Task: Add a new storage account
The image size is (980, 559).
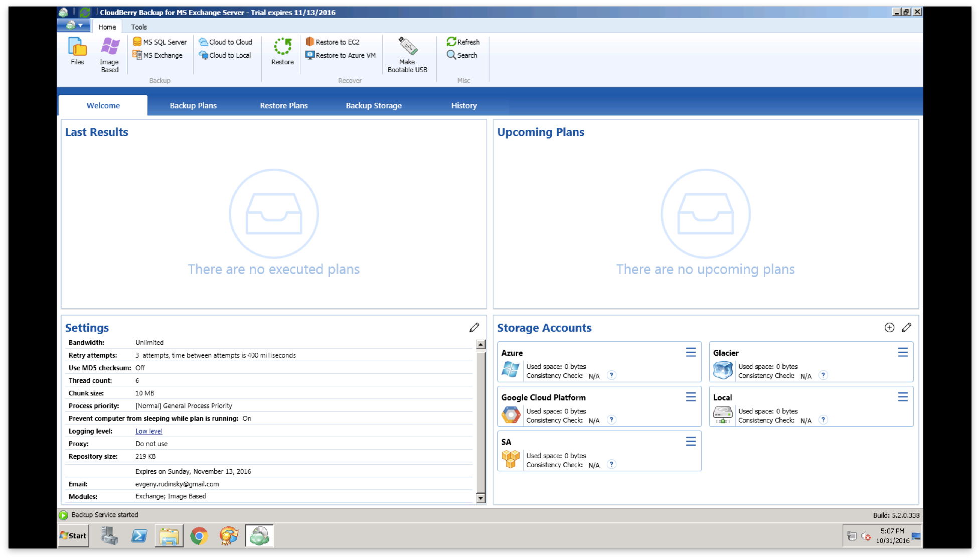Action: pyautogui.click(x=889, y=328)
